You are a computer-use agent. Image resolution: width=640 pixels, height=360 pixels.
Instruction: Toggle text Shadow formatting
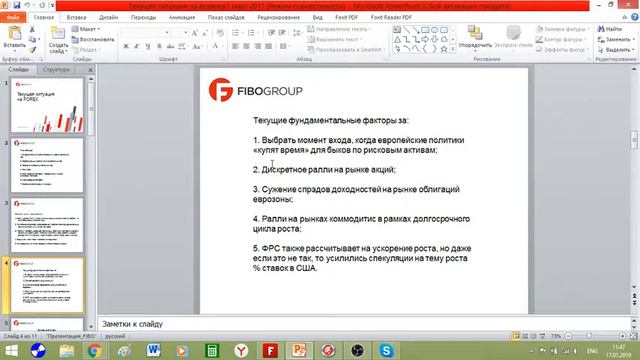[159, 47]
